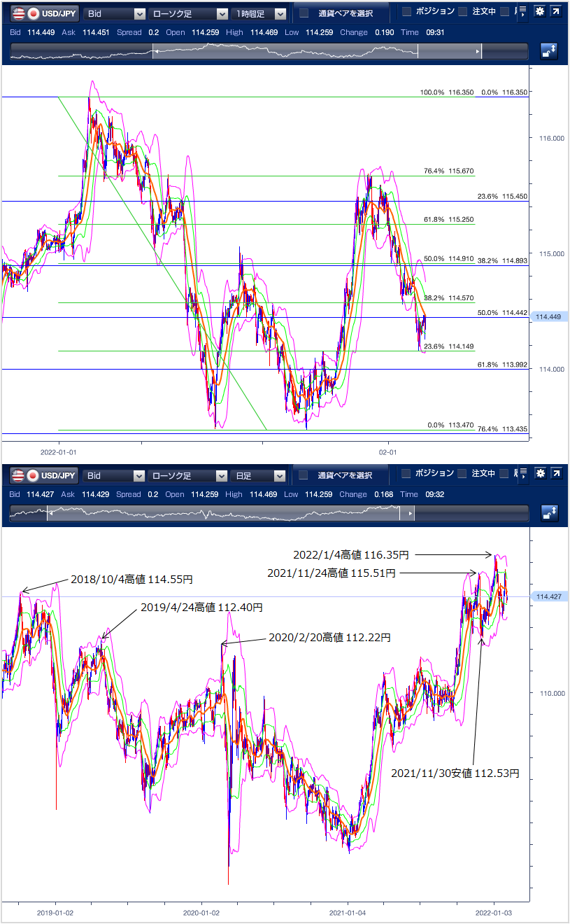The image size is (570, 924).
Task: Click the 114.449 current price tag
Action: click(550, 317)
